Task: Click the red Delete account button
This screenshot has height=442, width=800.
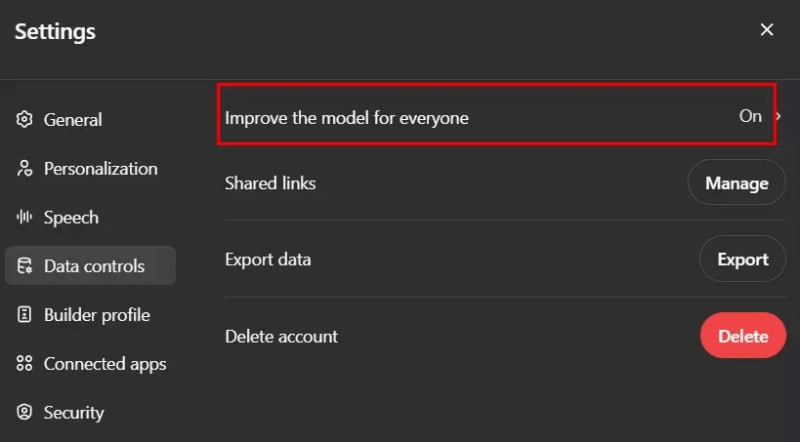Action: click(742, 336)
